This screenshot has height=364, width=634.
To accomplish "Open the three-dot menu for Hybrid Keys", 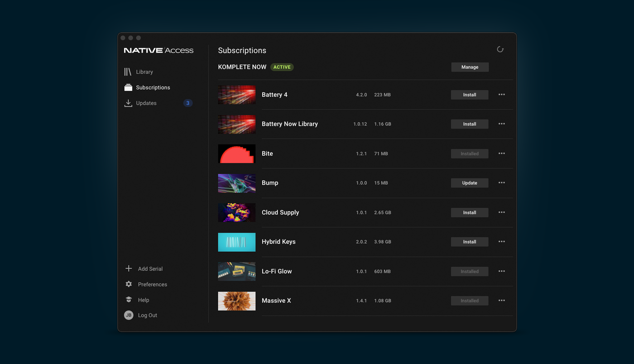I will pos(501,242).
